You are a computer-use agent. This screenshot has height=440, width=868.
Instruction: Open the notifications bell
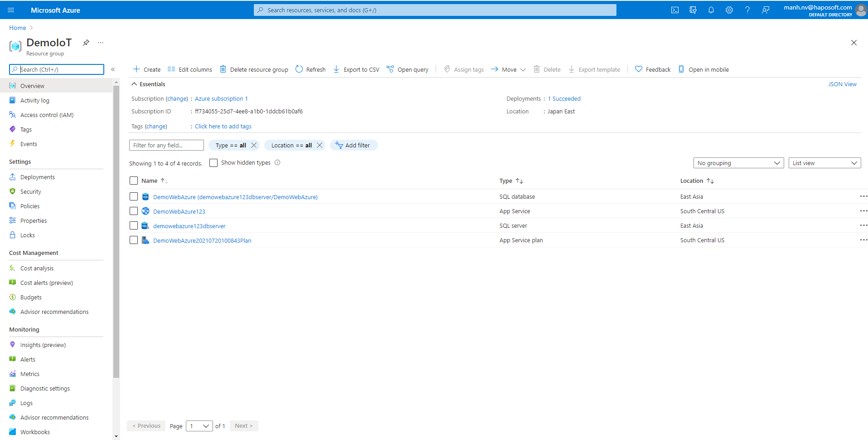click(711, 10)
